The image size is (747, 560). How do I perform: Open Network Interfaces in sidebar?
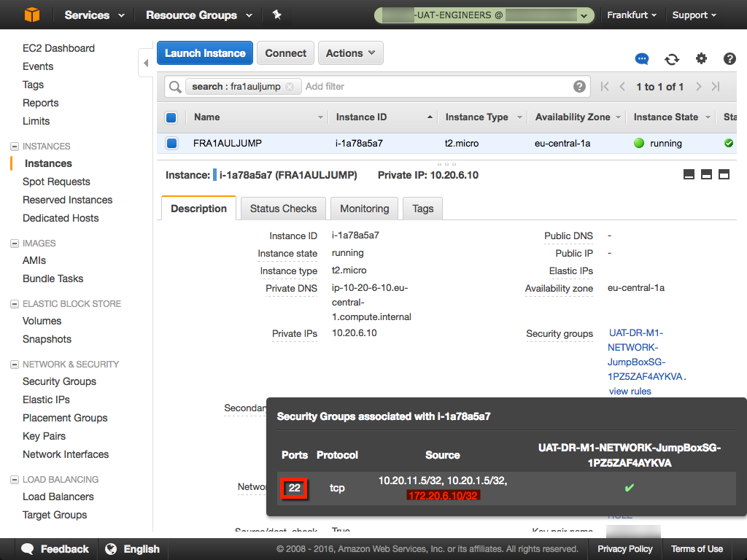[x=66, y=454]
